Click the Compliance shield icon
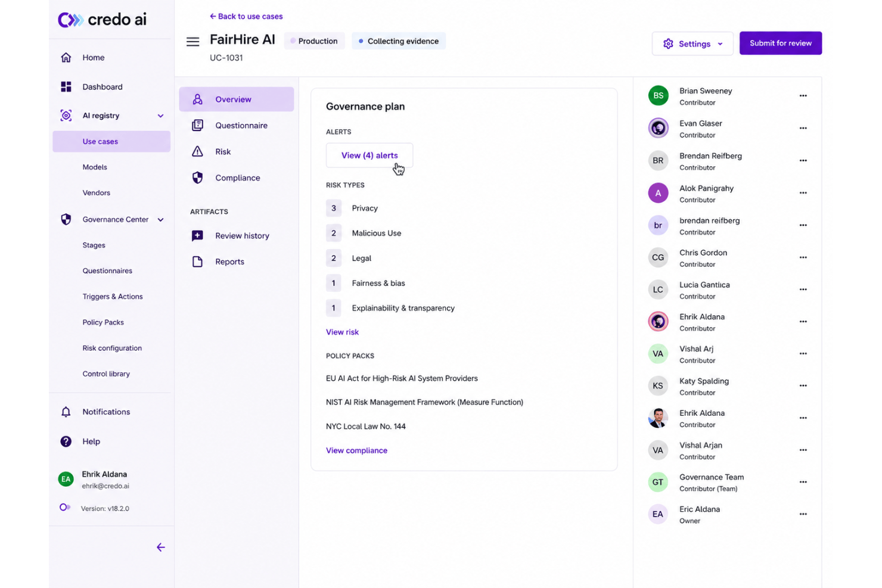The height and width of the screenshot is (588, 882). pos(197,178)
